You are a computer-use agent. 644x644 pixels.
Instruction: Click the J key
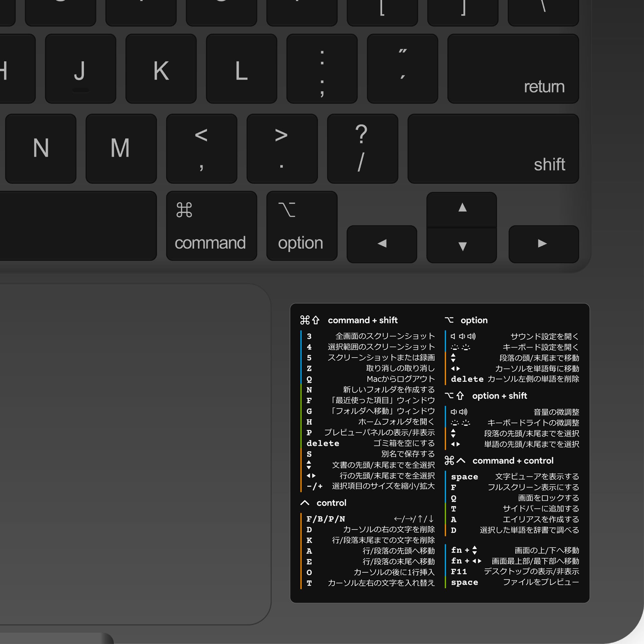tap(80, 69)
